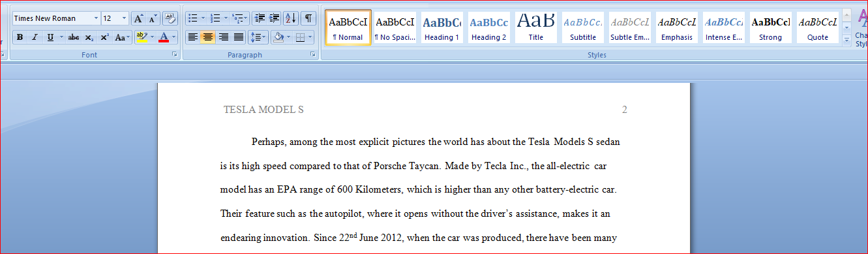The width and height of the screenshot is (868, 254).
Task: Toggle subscript formatting
Action: 89,37
